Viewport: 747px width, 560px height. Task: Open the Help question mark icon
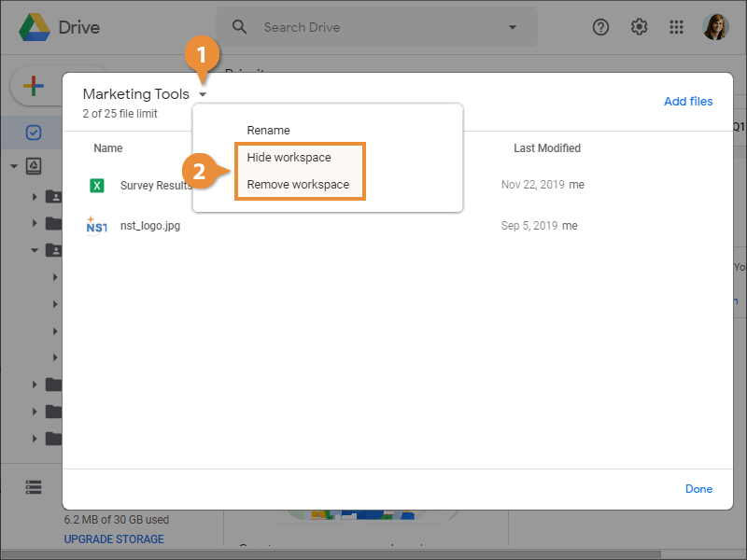coord(601,27)
